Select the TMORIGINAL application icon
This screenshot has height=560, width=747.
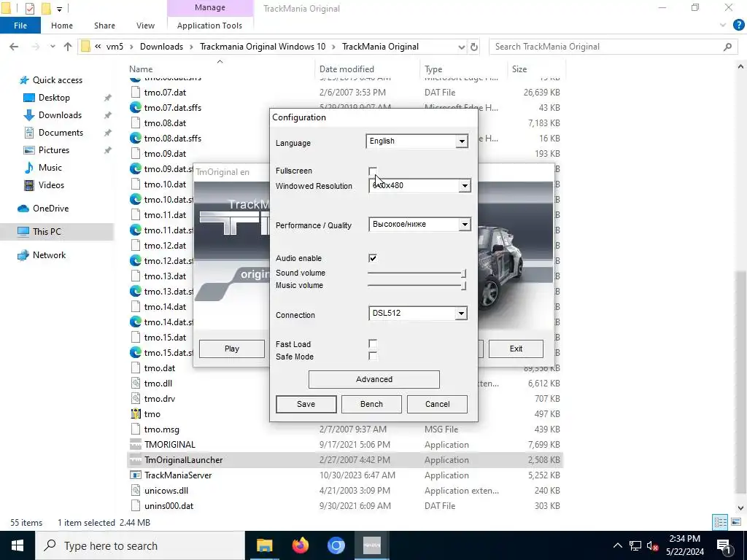pyautogui.click(x=135, y=445)
